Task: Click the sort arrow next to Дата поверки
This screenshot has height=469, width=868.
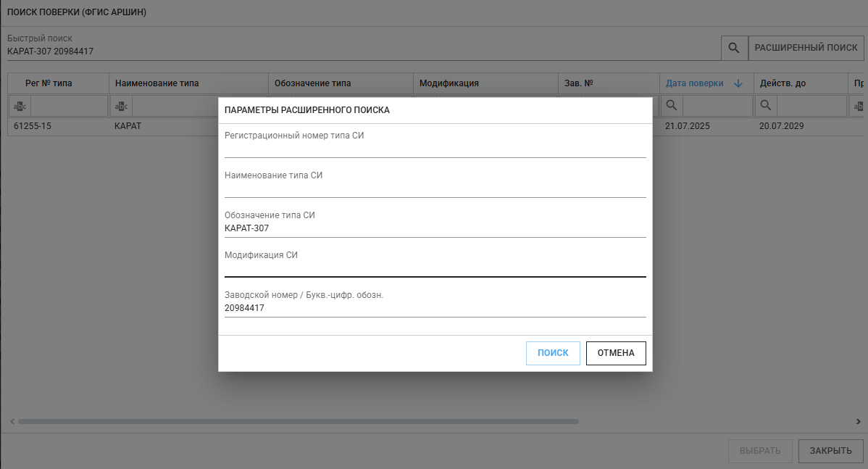Action: tap(738, 83)
